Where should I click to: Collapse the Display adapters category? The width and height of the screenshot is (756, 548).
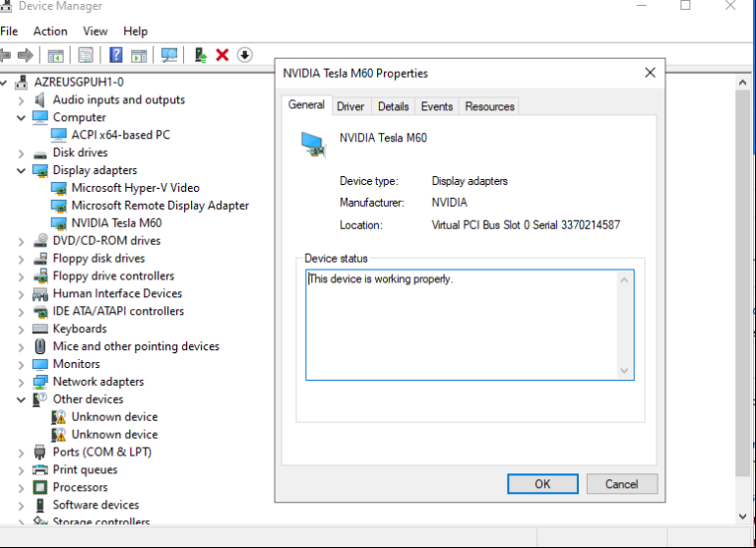click(x=21, y=170)
